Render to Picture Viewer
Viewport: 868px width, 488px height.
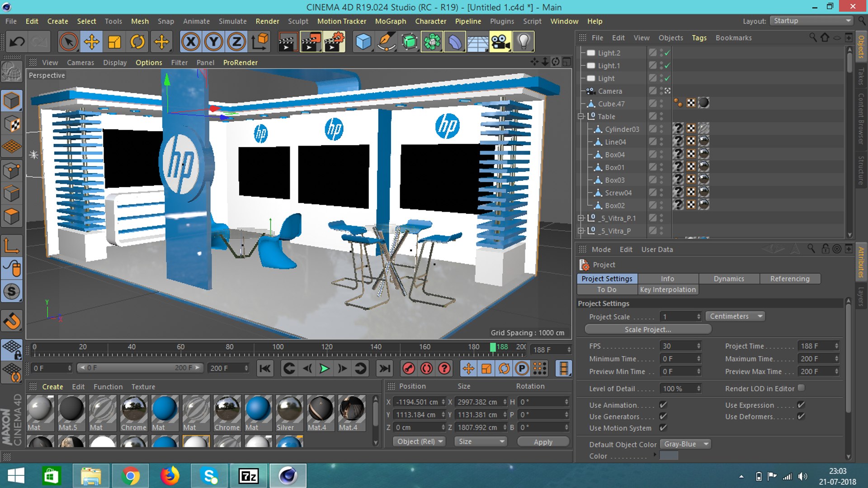tap(311, 42)
